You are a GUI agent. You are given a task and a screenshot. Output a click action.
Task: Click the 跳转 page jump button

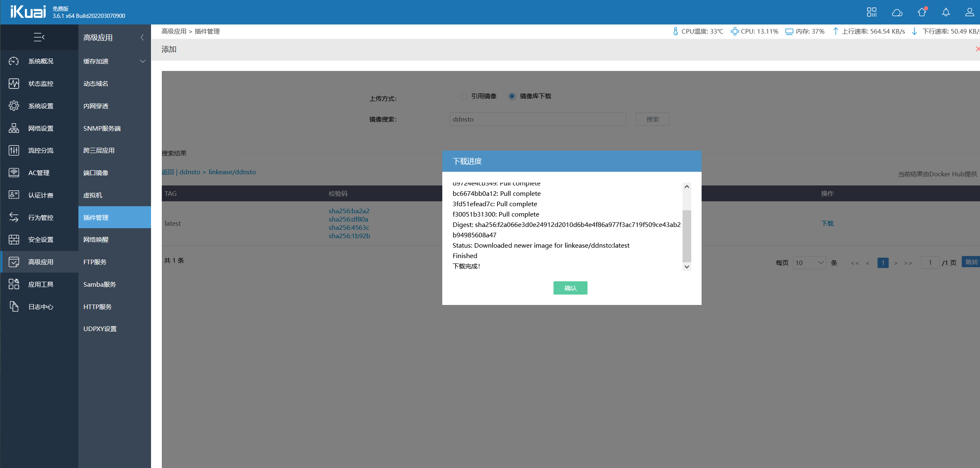coord(971,262)
